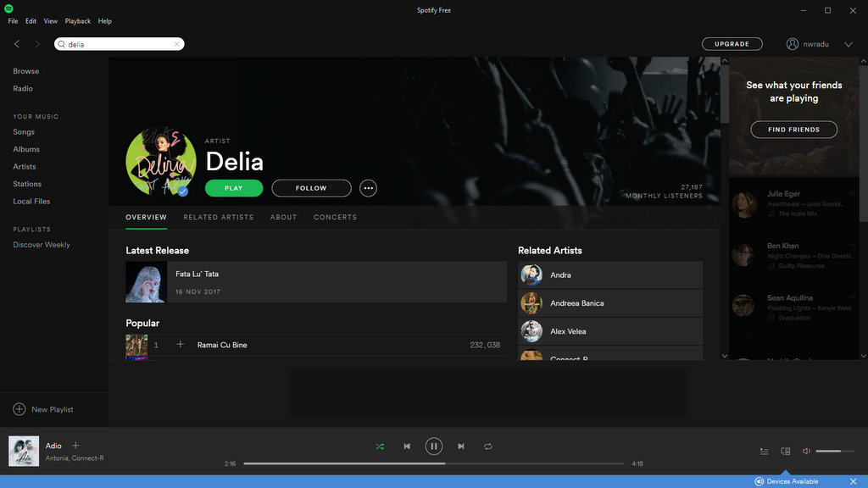
Task: Switch to the Overview tab
Action: [x=146, y=218]
